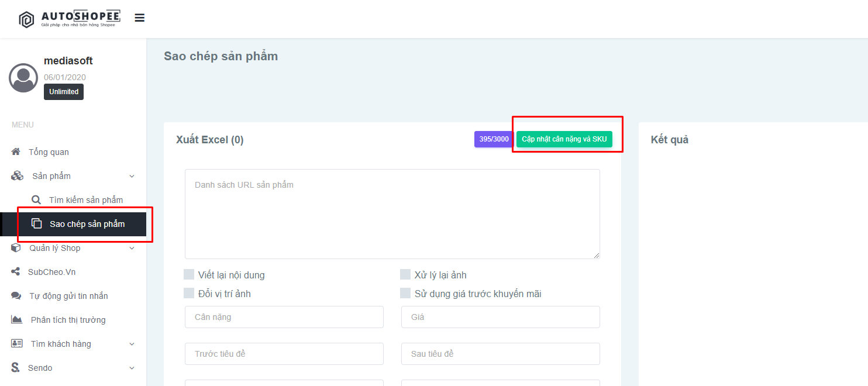Toggle the Đổi vị trí ảnh checkbox
The image size is (868, 386).
(x=189, y=293)
